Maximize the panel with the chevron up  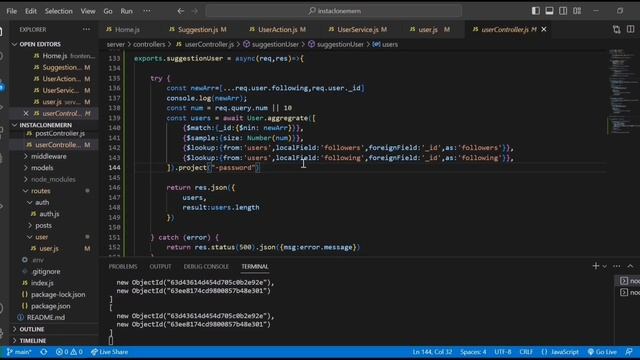tap(630, 266)
